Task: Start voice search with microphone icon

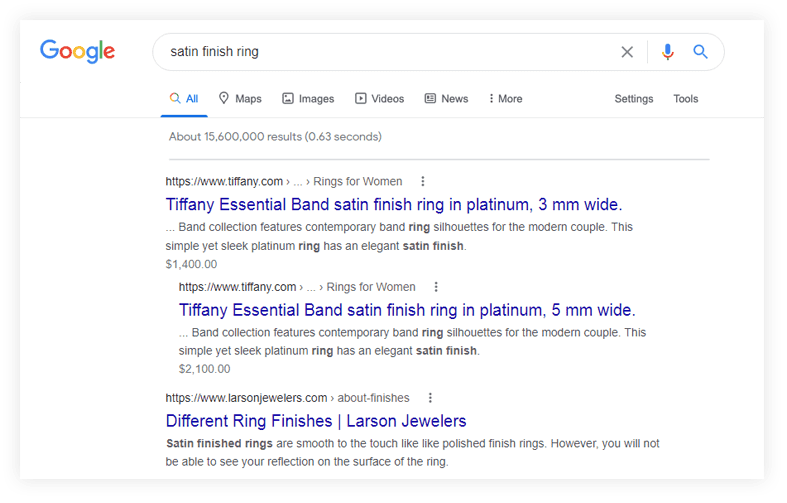Action: point(668,52)
